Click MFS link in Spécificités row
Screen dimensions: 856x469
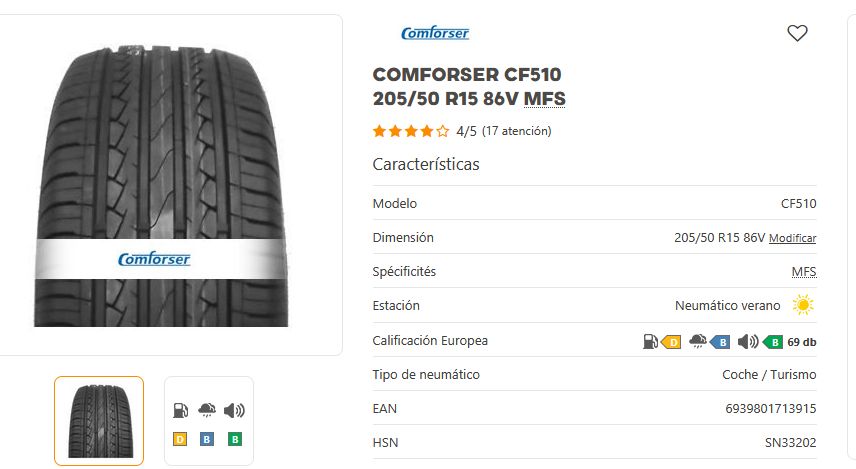click(x=804, y=271)
